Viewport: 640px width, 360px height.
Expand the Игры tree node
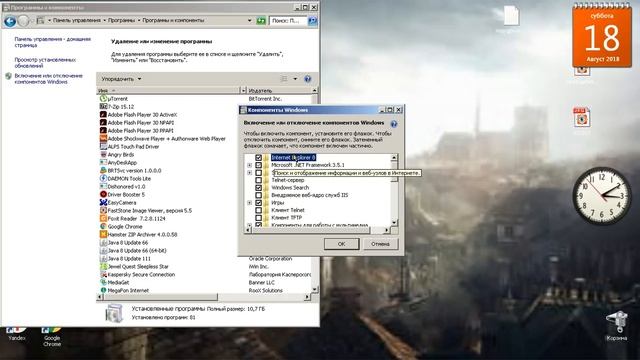[x=249, y=202]
